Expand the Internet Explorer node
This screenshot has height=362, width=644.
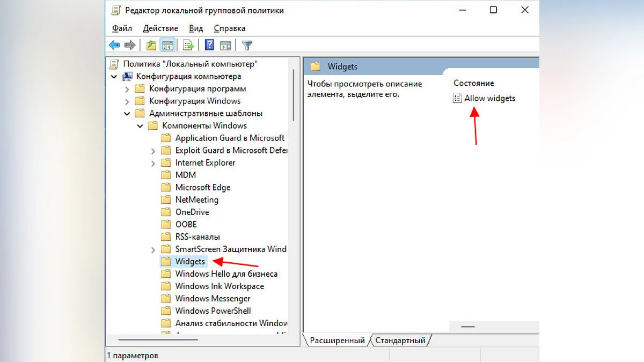153,163
